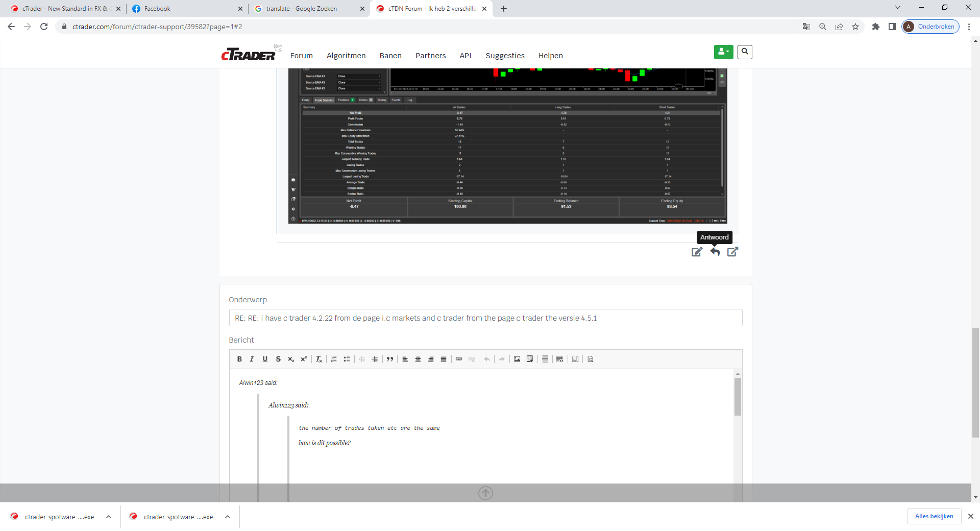
Task: Click the Antwoord reply arrow icon
Action: (715, 252)
